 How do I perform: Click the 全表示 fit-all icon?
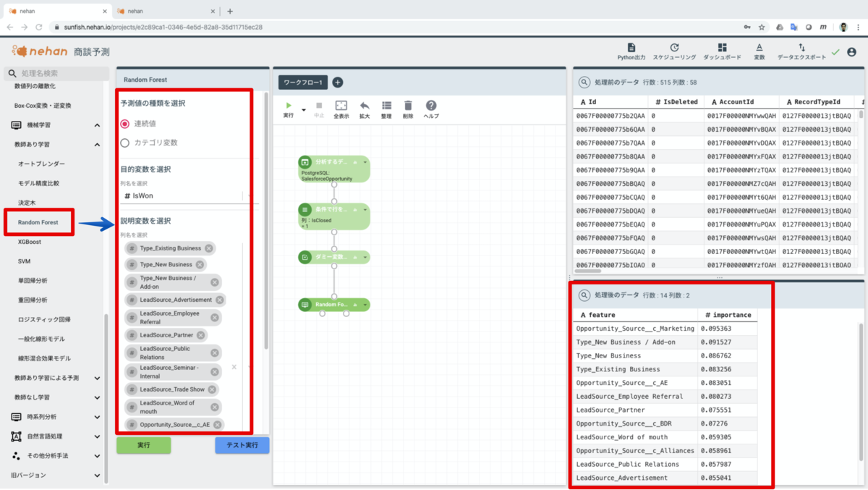point(341,106)
